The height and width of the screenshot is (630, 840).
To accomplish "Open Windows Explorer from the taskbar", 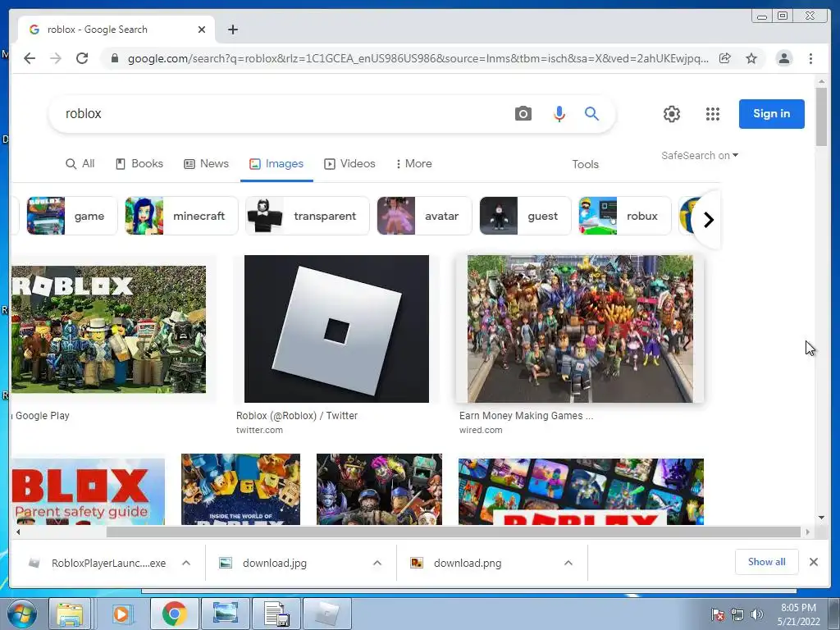I will (71, 614).
